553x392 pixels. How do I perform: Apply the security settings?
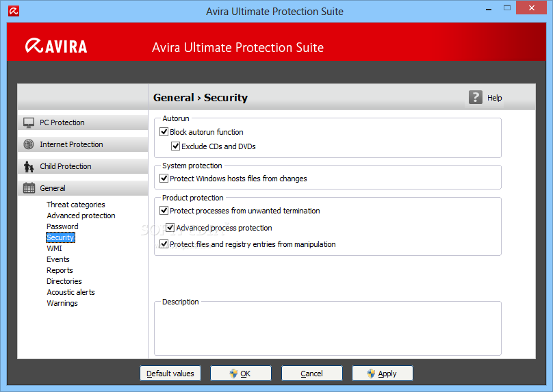coord(383,374)
